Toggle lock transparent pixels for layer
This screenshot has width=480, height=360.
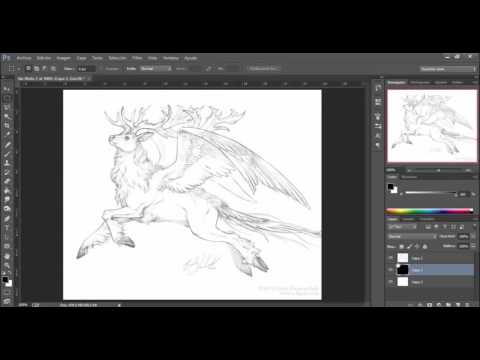[x=402, y=247]
